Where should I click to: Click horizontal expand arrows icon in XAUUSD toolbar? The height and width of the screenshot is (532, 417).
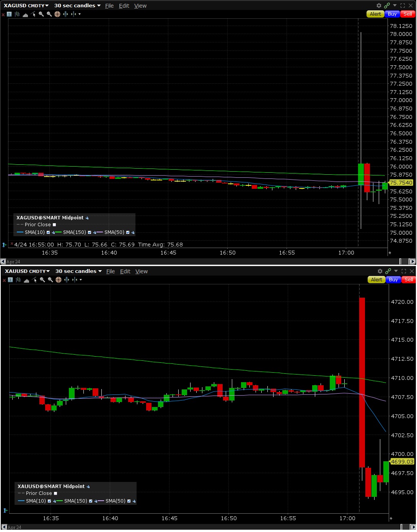[67, 280]
